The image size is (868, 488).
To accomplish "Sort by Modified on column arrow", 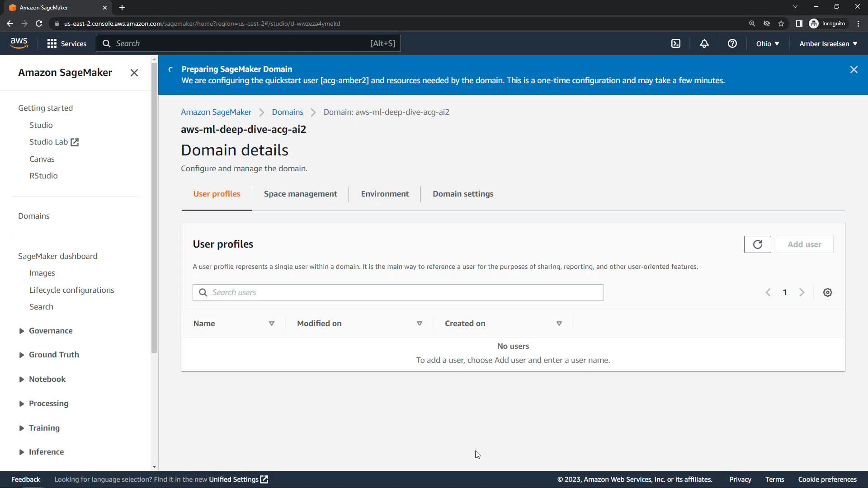I will [419, 324].
